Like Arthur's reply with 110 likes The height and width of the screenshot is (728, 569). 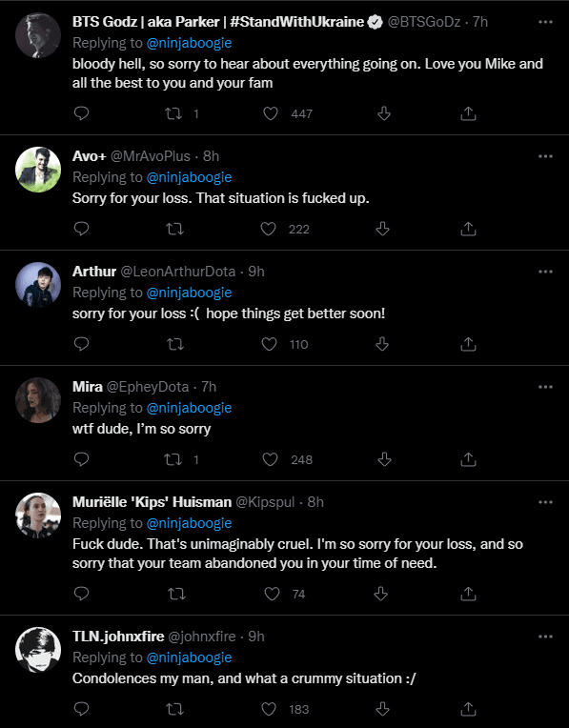[269, 344]
